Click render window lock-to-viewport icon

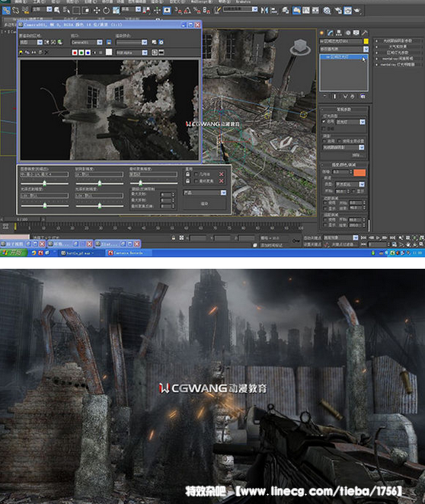(109, 42)
